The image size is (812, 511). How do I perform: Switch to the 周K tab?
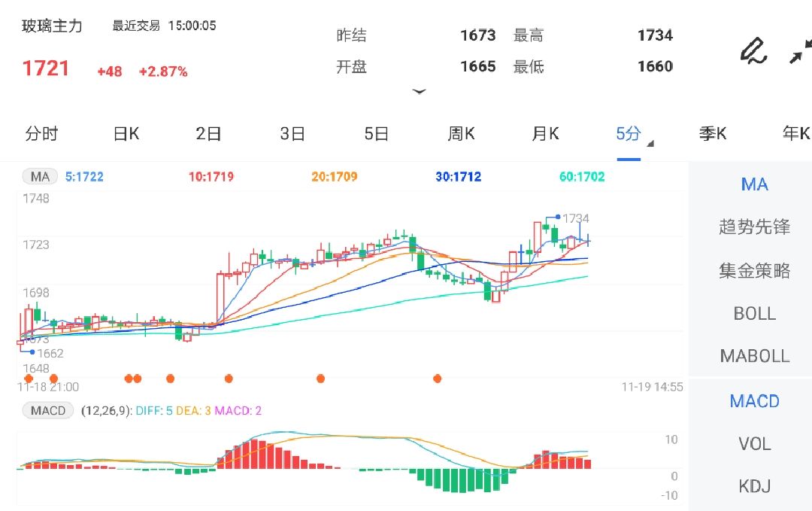click(461, 133)
